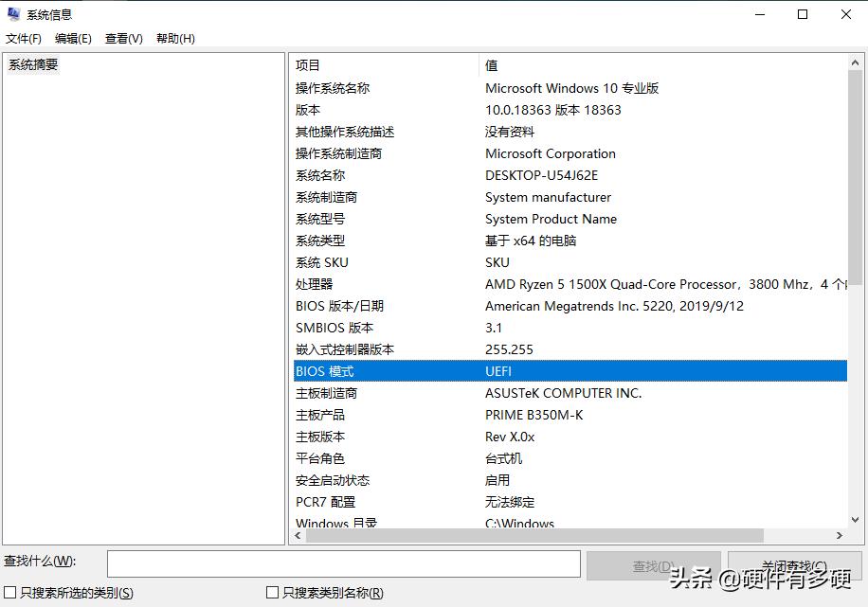
Task: Click the 值 column header
Action: tap(493, 64)
